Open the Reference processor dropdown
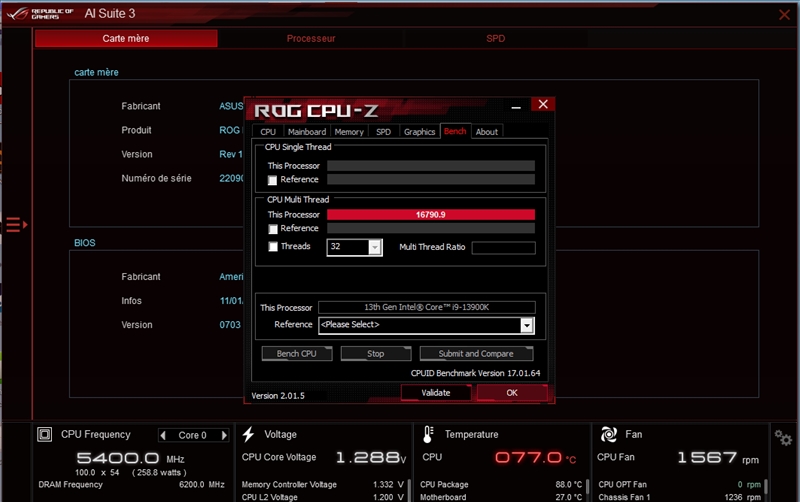Screen dimensions: 800x502 tap(527, 325)
